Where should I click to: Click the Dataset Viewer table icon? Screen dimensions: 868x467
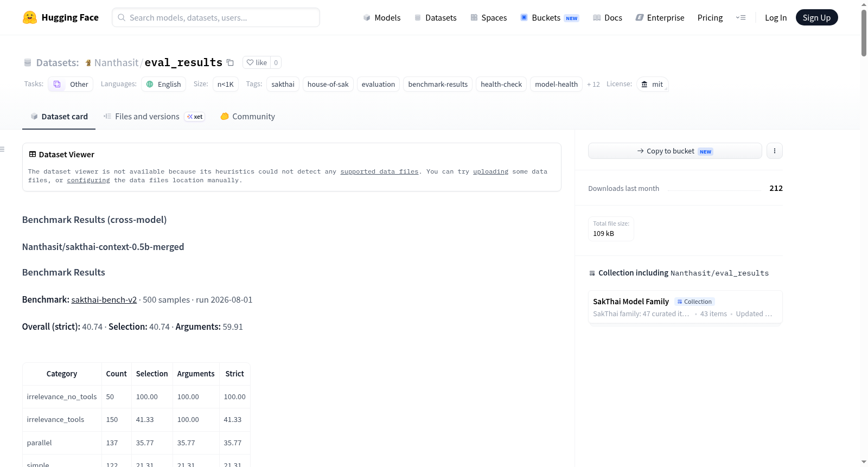click(x=33, y=155)
